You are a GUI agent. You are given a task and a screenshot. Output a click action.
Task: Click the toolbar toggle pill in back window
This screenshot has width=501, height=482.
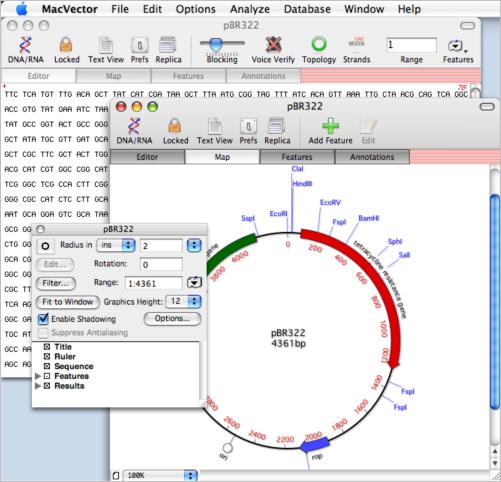tap(467, 26)
